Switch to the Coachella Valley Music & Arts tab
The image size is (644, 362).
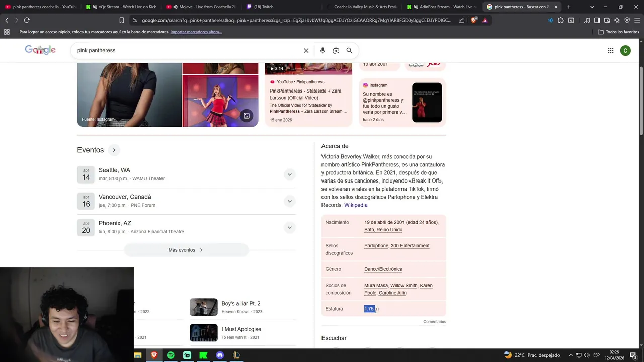pyautogui.click(x=362, y=7)
